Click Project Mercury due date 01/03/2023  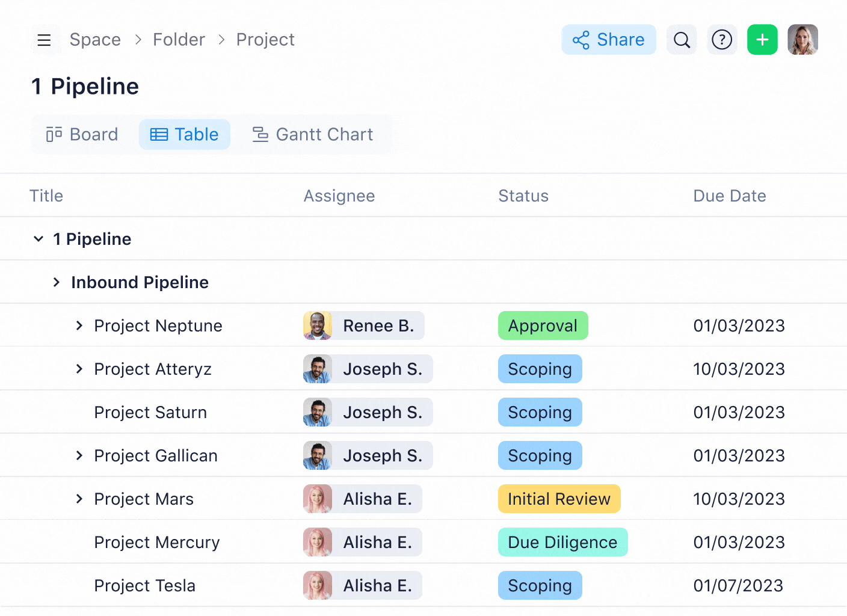click(x=739, y=543)
